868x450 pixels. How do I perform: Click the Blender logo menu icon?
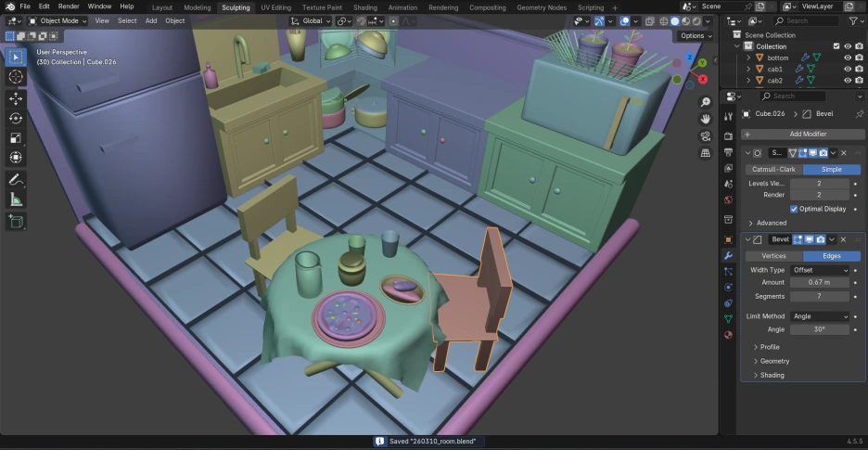point(10,6)
